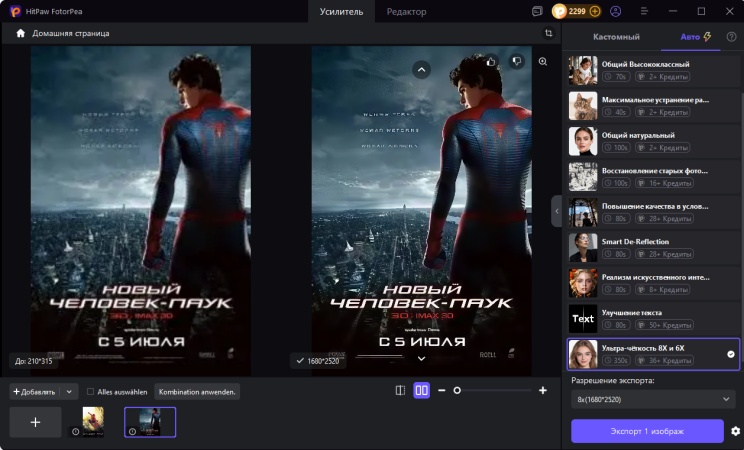Add credits with the plus coin button
This screenshot has height=450, width=744.
pyautogui.click(x=595, y=11)
